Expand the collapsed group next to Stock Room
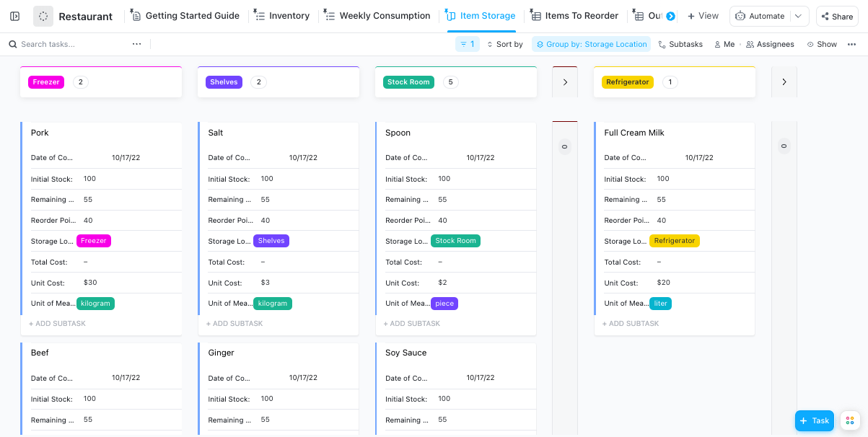The image size is (868, 437). [x=565, y=81]
